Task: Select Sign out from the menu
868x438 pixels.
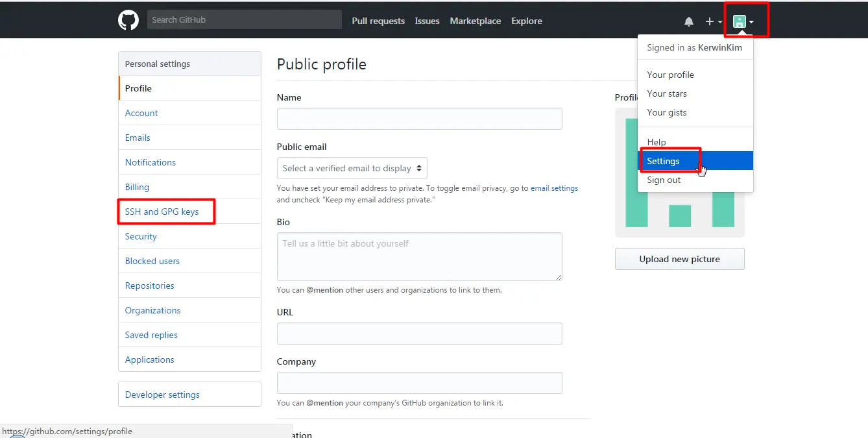Action: tap(664, 180)
